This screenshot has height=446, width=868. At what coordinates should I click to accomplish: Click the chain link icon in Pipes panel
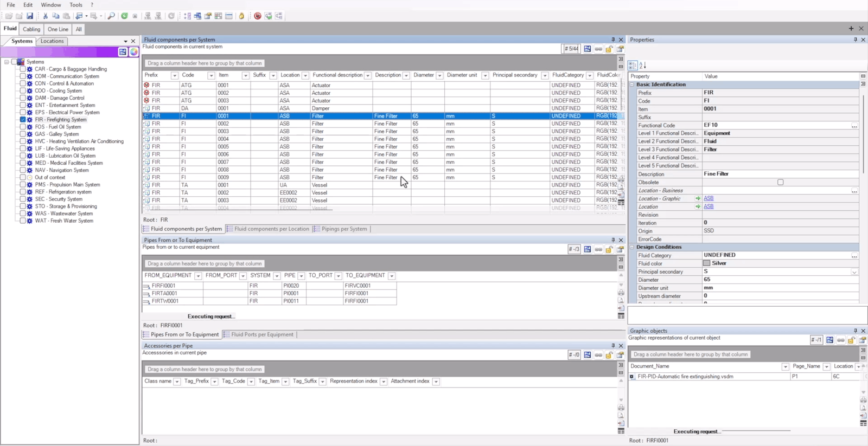tap(598, 250)
